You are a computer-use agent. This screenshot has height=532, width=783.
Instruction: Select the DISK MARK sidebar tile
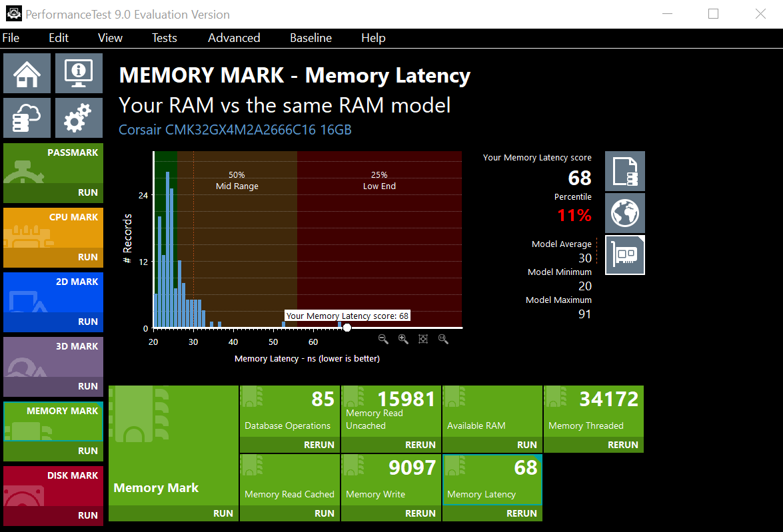click(x=53, y=486)
